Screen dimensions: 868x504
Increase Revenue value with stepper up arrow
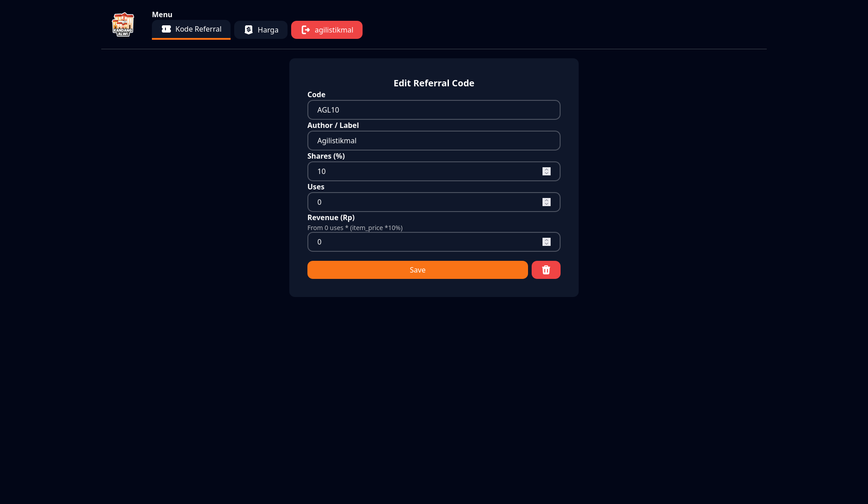tap(547, 240)
